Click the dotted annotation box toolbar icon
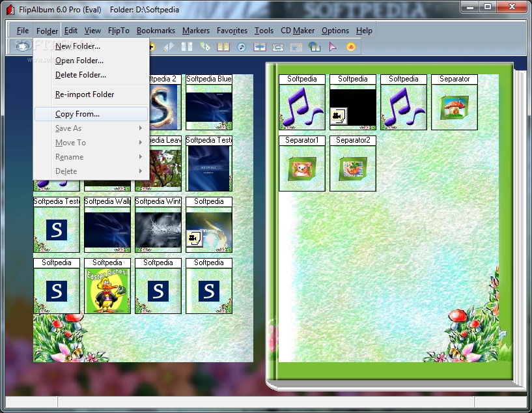The height and width of the screenshot is (413, 532). [296, 47]
